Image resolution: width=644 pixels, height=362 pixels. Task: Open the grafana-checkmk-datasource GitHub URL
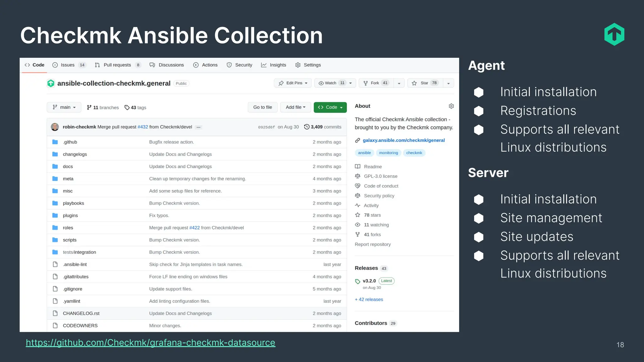click(151, 343)
